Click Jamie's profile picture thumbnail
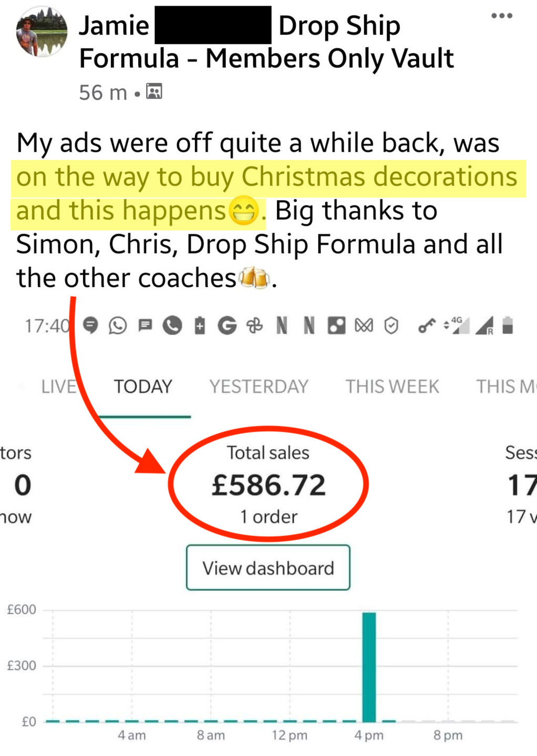The width and height of the screenshot is (537, 756). click(42, 31)
